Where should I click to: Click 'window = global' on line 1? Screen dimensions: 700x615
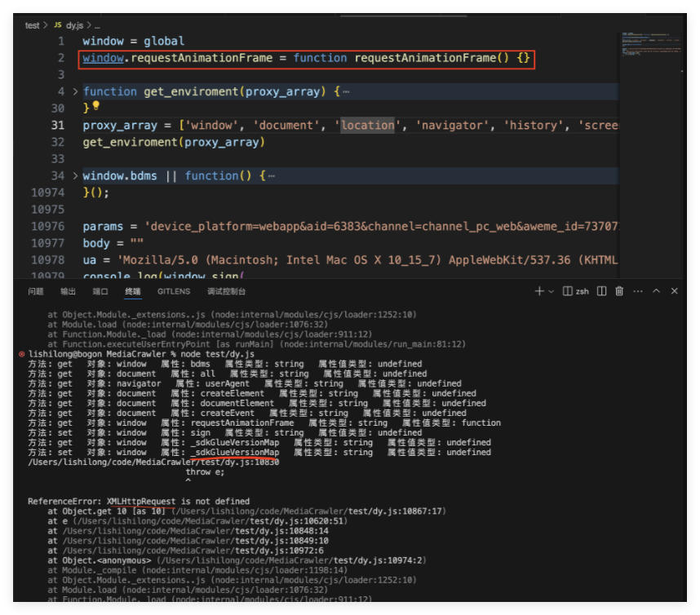(134, 41)
